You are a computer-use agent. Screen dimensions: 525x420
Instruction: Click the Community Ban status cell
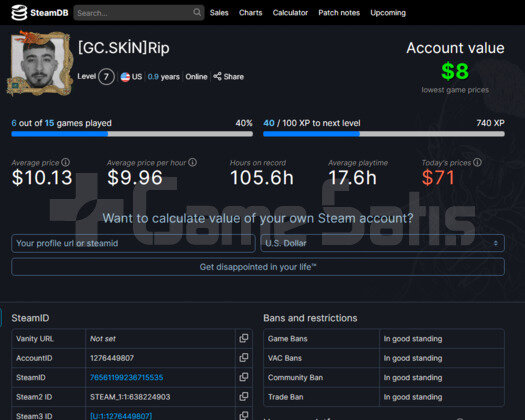tap(442, 377)
